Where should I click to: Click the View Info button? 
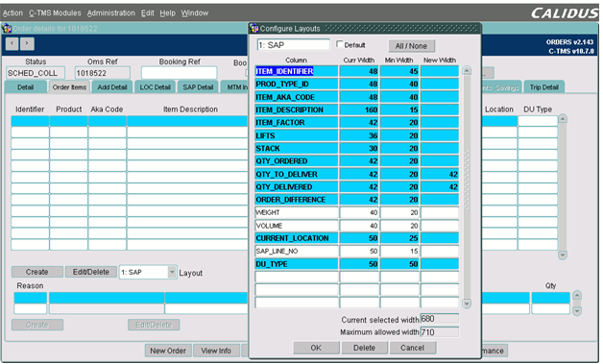click(x=216, y=351)
